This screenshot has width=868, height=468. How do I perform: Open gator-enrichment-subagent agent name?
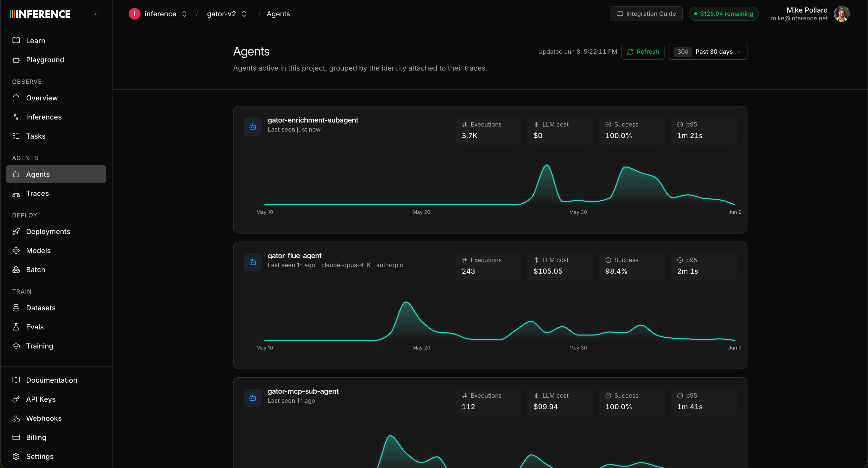click(313, 120)
